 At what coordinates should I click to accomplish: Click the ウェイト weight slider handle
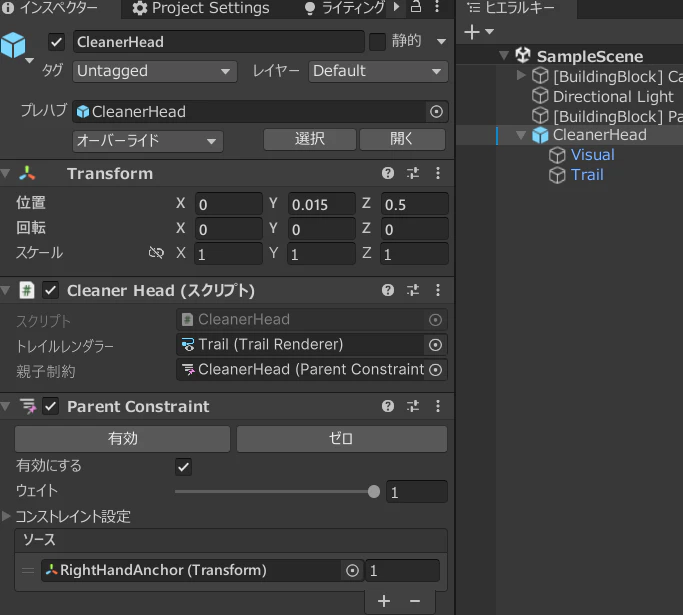click(374, 492)
